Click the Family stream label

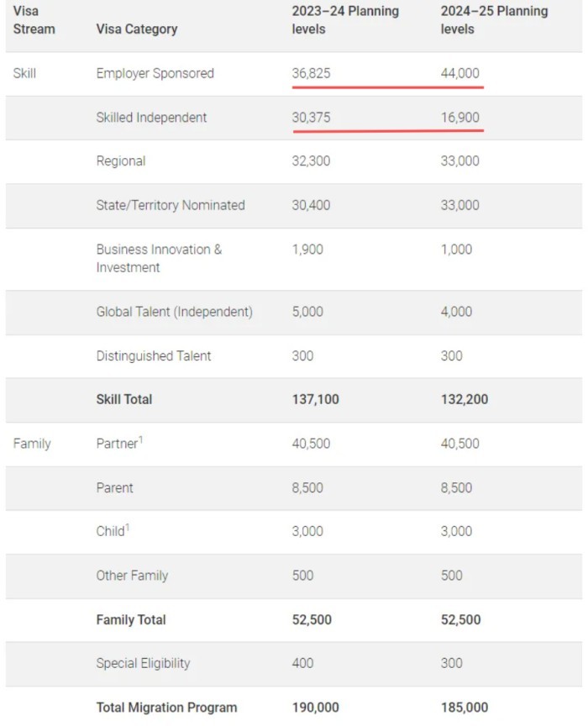click(x=32, y=444)
